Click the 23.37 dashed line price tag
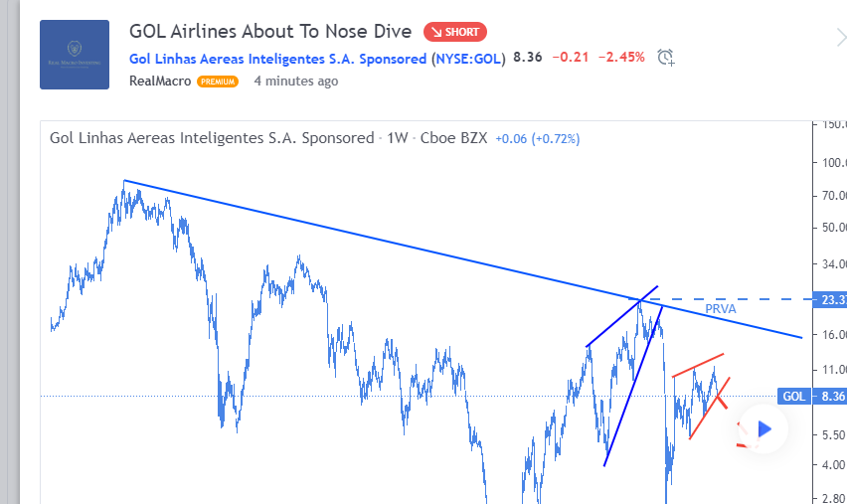847x504 pixels. (830, 299)
